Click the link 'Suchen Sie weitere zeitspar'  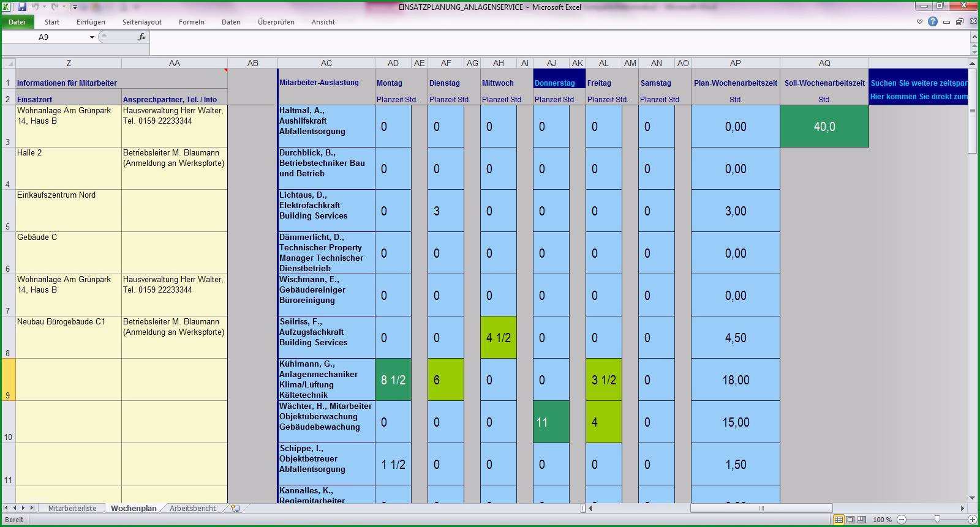click(x=919, y=83)
